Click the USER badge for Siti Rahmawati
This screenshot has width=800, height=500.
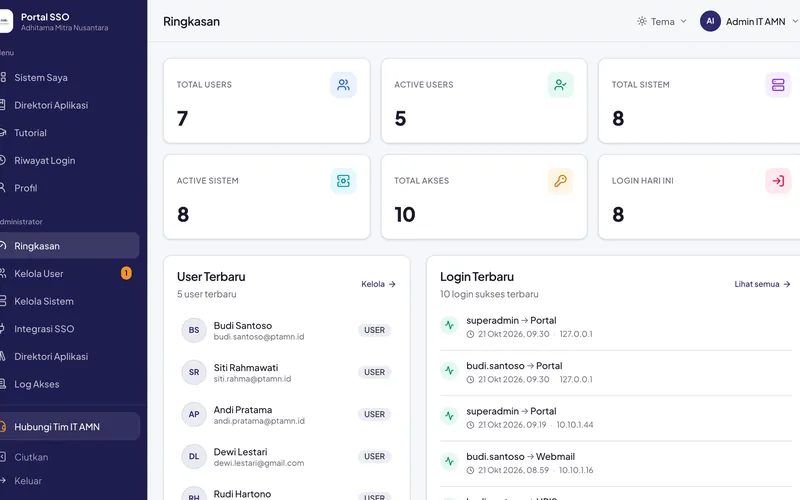374,372
